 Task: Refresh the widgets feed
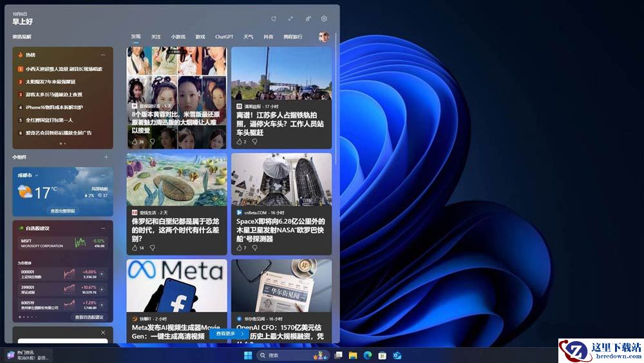click(274, 19)
